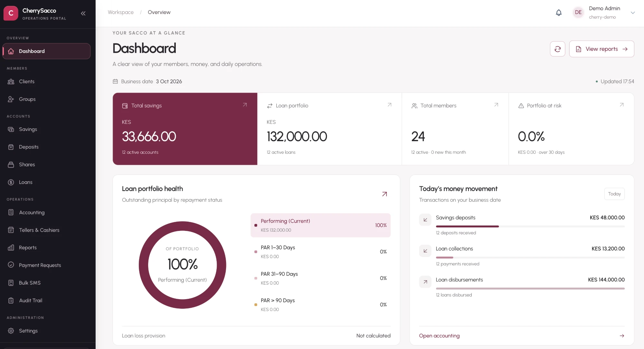The width and height of the screenshot is (644, 349).
Task: Open Savings in sidebar
Action: pyautogui.click(x=46, y=129)
